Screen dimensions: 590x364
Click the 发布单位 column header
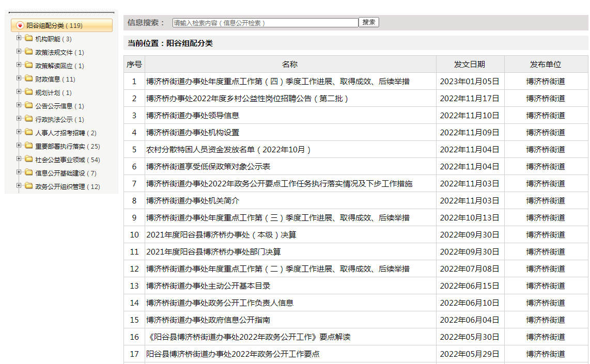pyautogui.click(x=546, y=65)
